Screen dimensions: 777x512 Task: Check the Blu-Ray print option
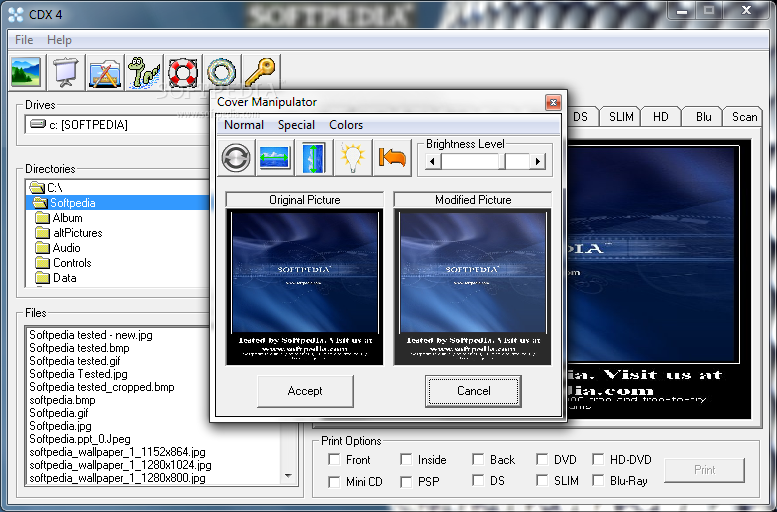(599, 480)
